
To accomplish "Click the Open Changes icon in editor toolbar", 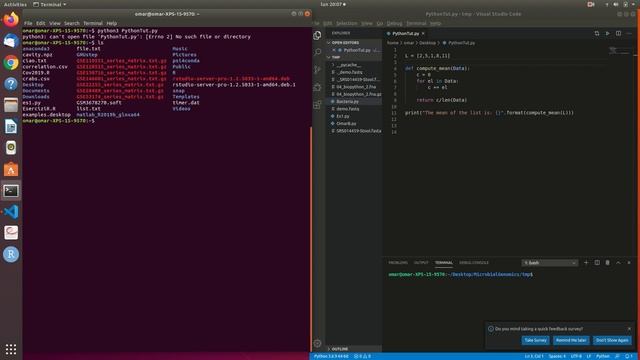I will (597, 33).
